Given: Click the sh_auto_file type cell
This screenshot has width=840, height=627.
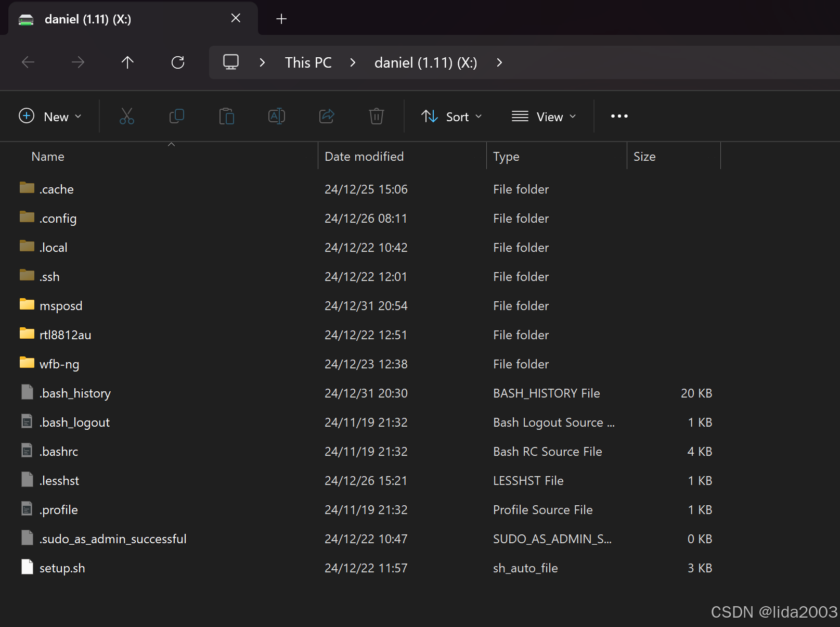Looking at the screenshot, I should click(525, 568).
